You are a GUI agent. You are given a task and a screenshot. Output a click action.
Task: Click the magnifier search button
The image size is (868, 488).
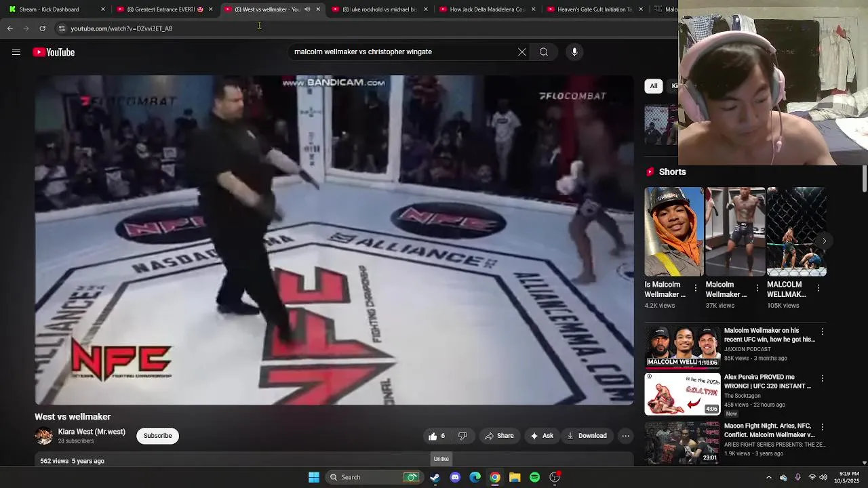pyautogui.click(x=544, y=52)
